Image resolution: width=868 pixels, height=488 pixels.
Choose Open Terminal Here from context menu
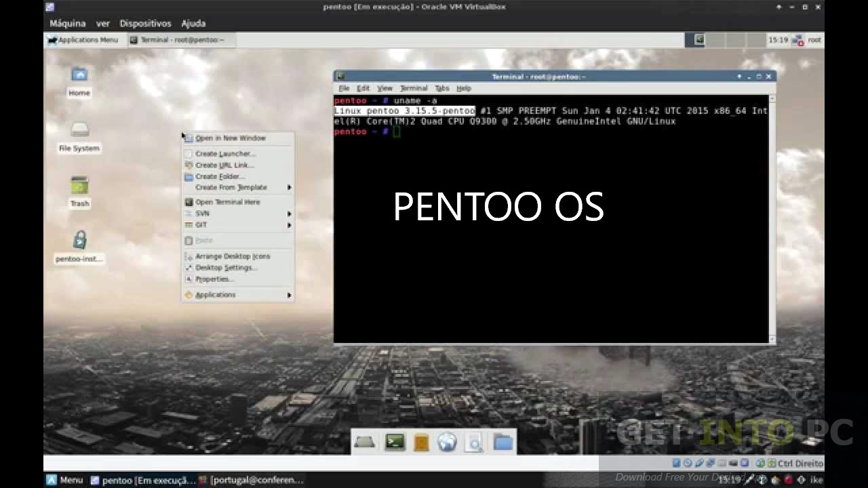pos(238,202)
